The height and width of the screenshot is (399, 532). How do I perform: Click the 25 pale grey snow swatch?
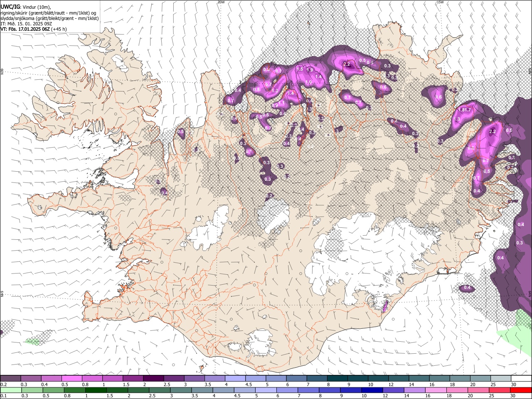click(501, 378)
